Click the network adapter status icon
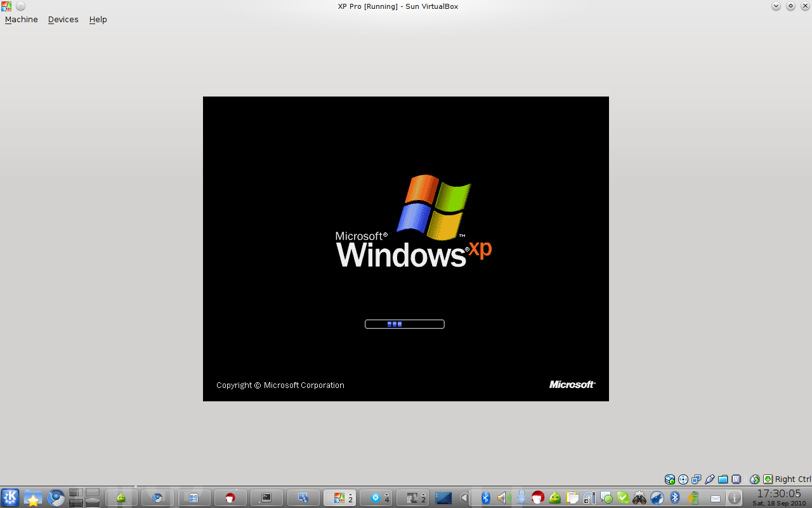 (x=697, y=479)
